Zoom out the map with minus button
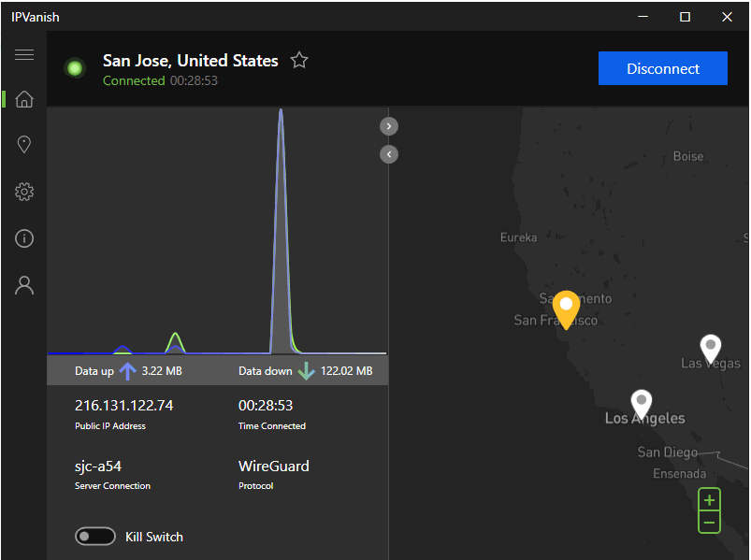The width and height of the screenshot is (751, 560). pos(709,523)
